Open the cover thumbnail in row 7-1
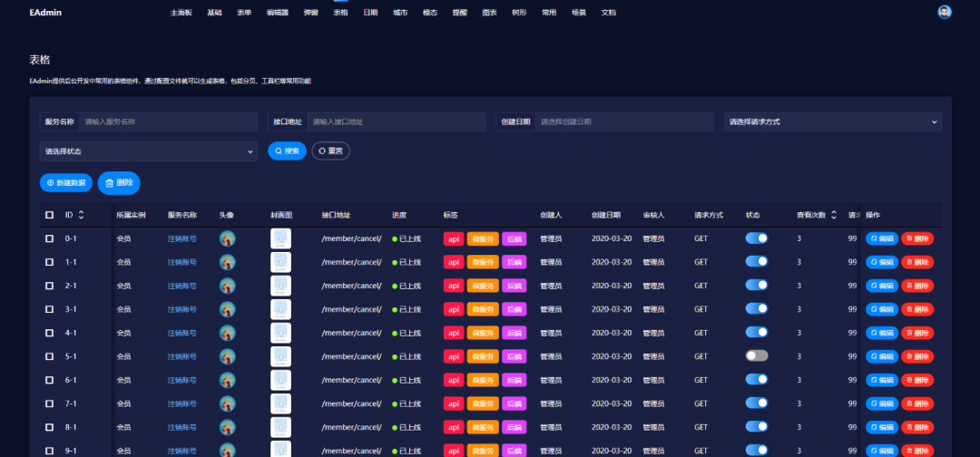980x457 pixels. pos(280,404)
